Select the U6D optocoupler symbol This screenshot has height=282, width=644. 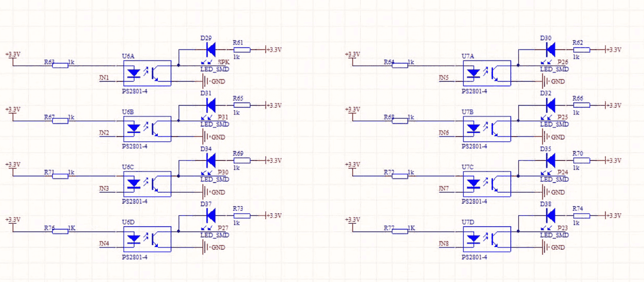pyautogui.click(x=147, y=239)
